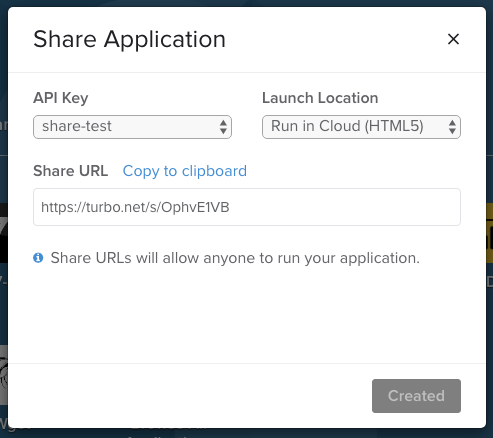Click the note about Share URLs allowing anyone
The width and height of the screenshot is (493, 438).
pyautogui.click(x=235, y=258)
